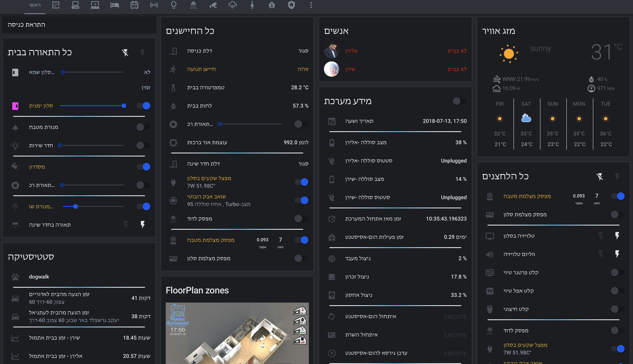
Task: Switch to the bedroom tab icon
Action: 115,5
